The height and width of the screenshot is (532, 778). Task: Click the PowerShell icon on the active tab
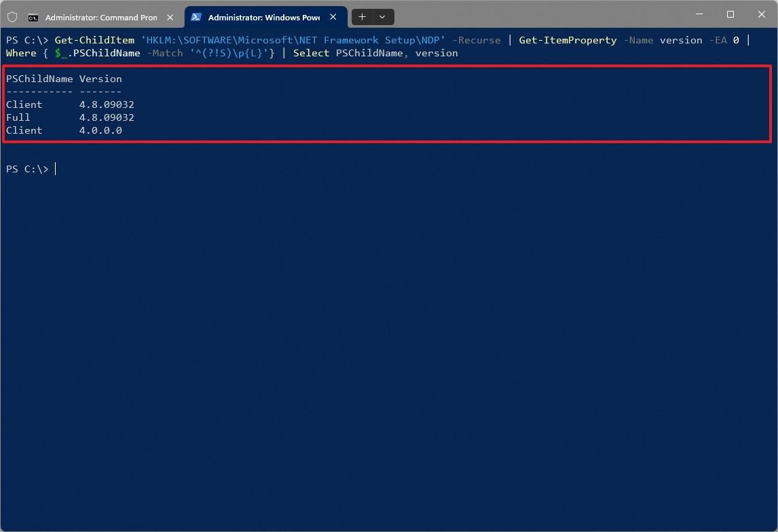(x=196, y=16)
